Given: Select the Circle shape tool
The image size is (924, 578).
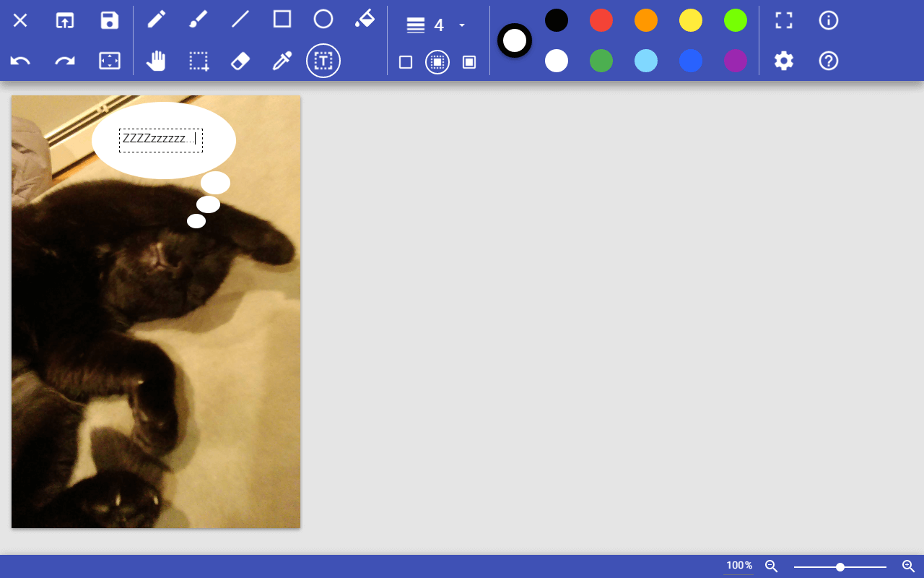Looking at the screenshot, I should 323,20.
